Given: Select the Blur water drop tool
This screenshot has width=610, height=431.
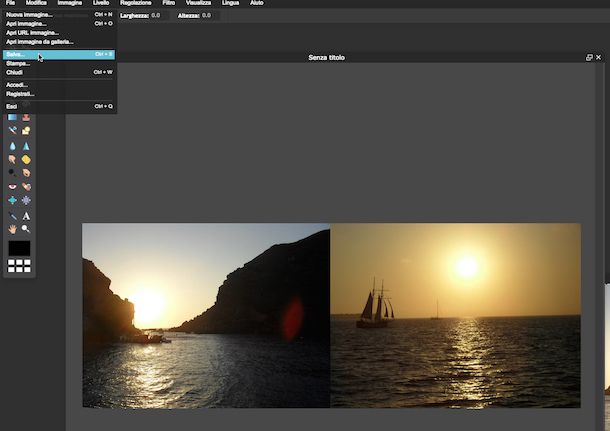Looking at the screenshot, I should tap(13, 145).
